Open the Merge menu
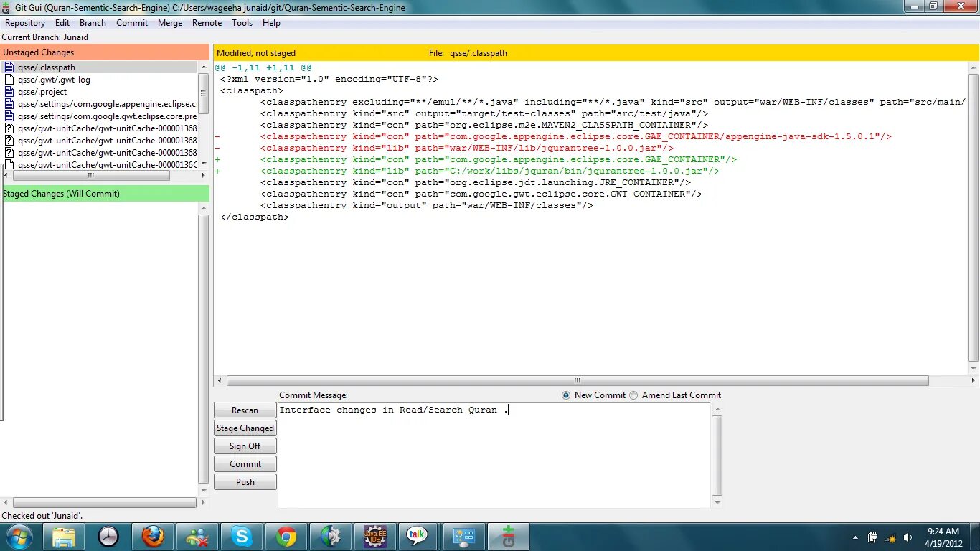Viewport: 980px width, 551px height. pyautogui.click(x=170, y=23)
